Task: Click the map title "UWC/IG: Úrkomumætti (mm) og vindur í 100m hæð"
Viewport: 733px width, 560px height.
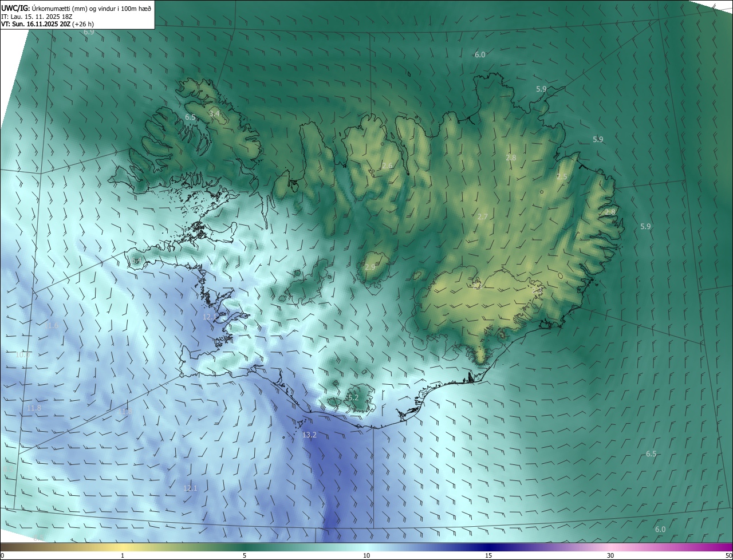Action: [76, 8]
